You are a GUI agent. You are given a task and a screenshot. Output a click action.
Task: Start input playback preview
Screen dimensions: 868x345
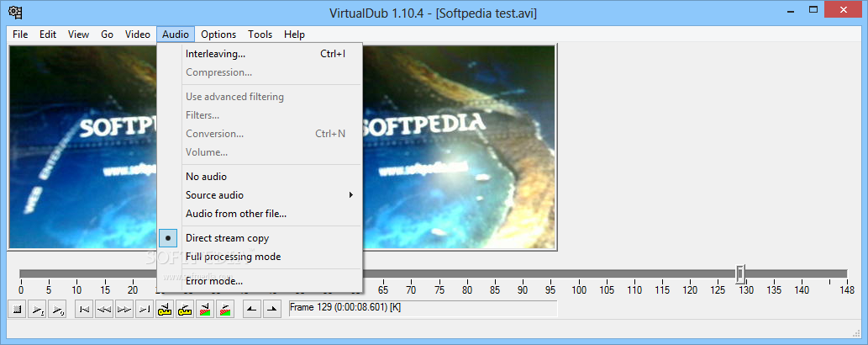point(37,310)
